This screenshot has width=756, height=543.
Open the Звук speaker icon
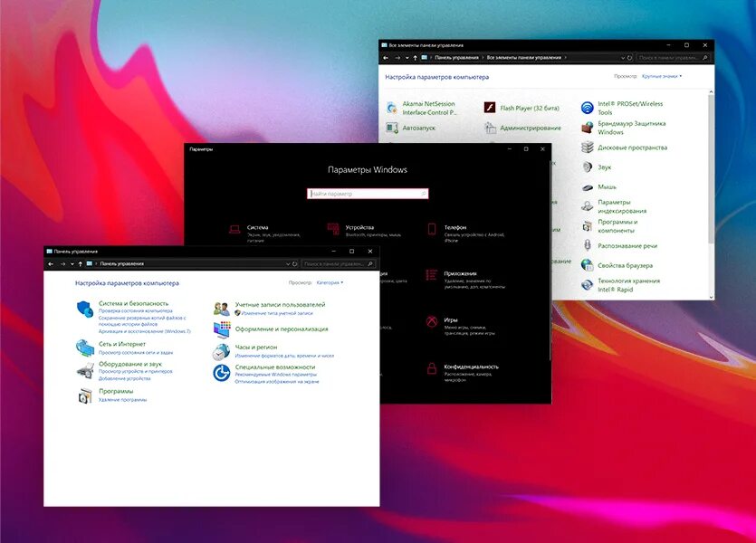pos(588,167)
